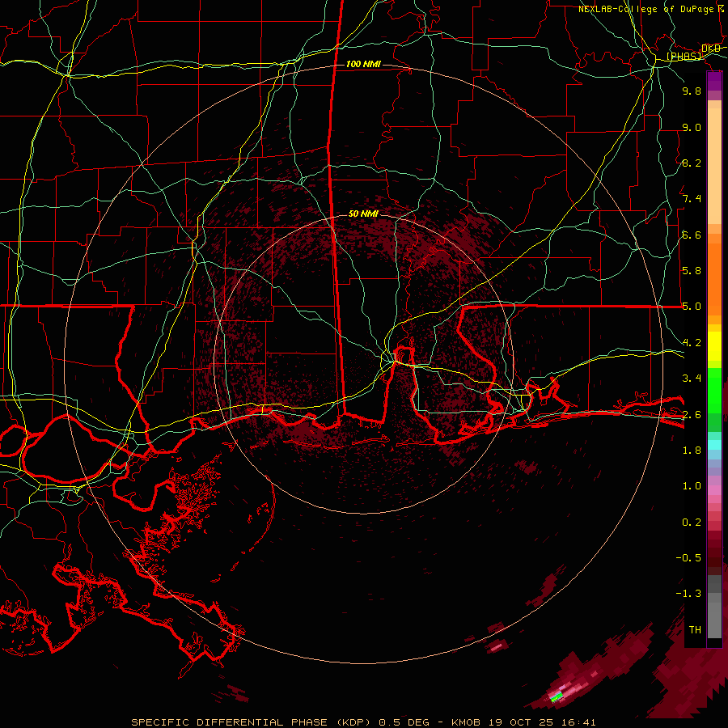The image size is (728, 728).
Task: Click the 3.4 scale value
Action: [x=692, y=379]
